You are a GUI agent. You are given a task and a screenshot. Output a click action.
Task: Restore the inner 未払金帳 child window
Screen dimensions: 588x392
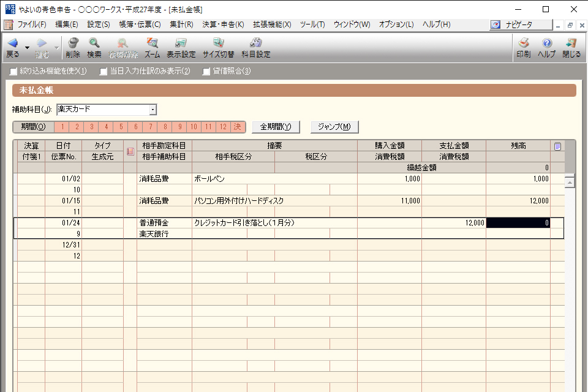[570, 25]
